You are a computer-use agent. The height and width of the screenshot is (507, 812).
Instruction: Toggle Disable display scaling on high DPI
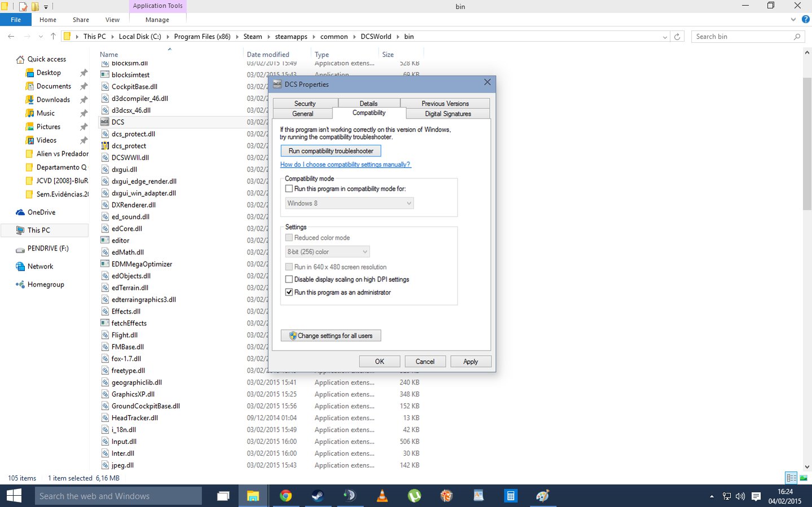tap(289, 279)
